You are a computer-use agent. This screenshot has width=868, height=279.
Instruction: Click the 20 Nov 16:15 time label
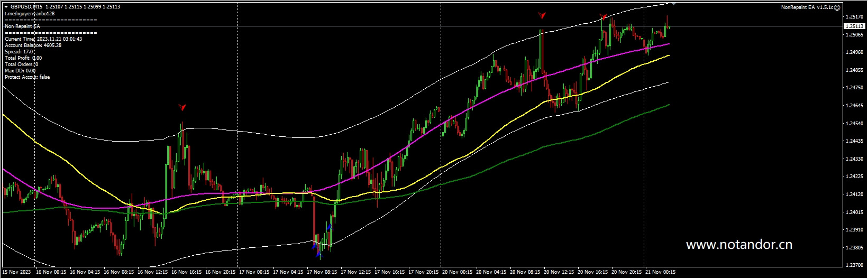[593, 272]
